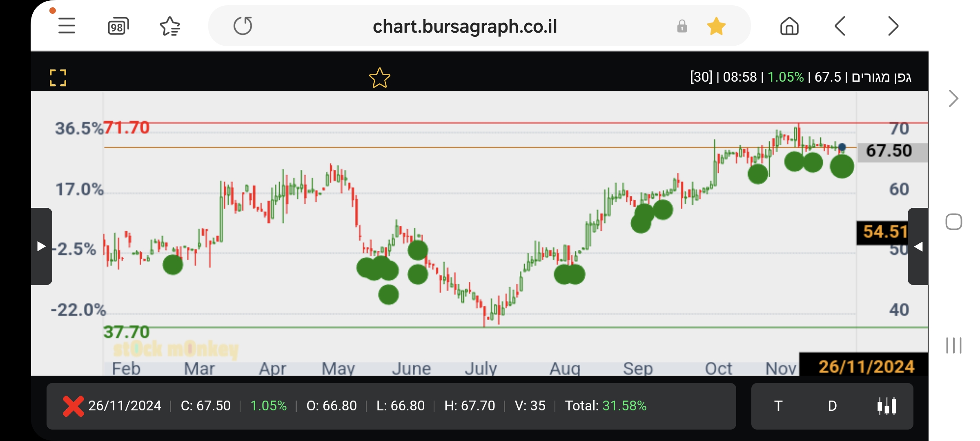Select the T button in toolbar
Image resolution: width=980 pixels, height=441 pixels.
(778, 406)
